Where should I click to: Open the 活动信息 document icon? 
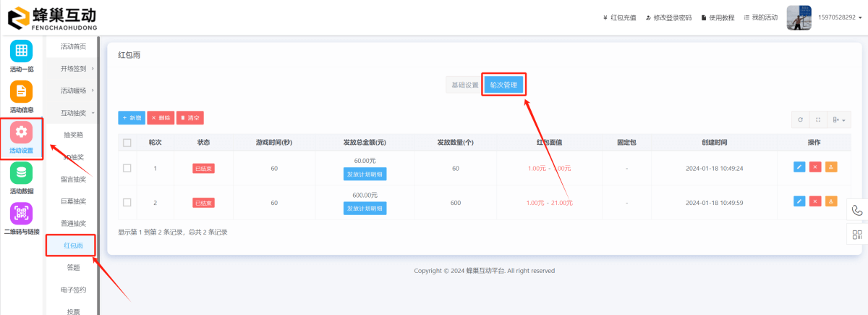[x=21, y=91]
